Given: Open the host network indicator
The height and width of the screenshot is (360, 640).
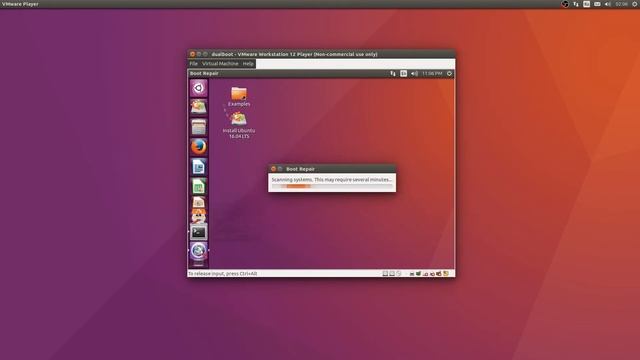Looking at the screenshot, I should pos(576,4).
